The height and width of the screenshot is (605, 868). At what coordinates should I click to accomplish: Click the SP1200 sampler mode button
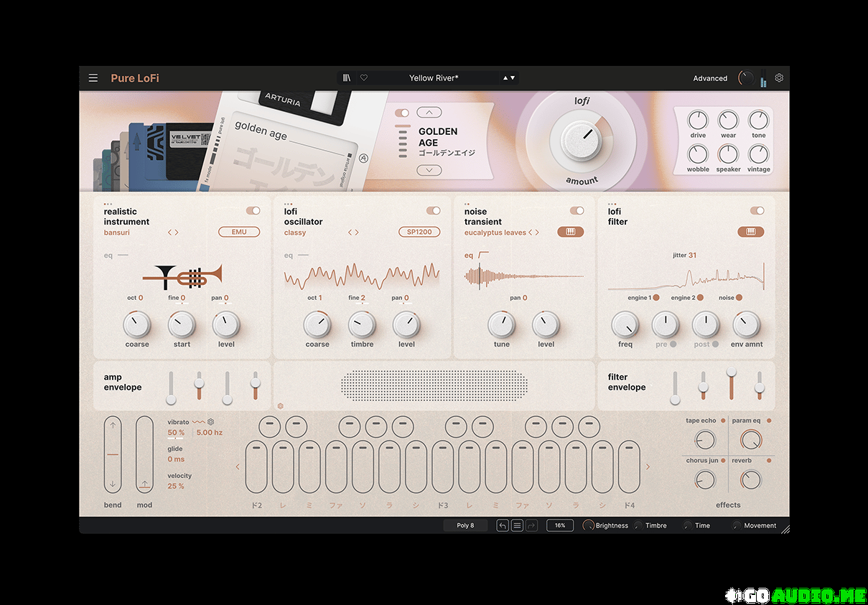tap(419, 232)
